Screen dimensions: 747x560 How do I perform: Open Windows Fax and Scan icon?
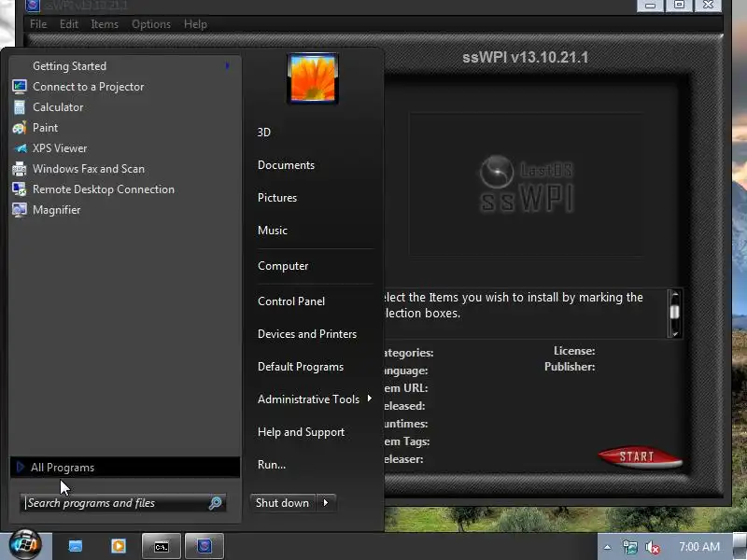tap(20, 169)
